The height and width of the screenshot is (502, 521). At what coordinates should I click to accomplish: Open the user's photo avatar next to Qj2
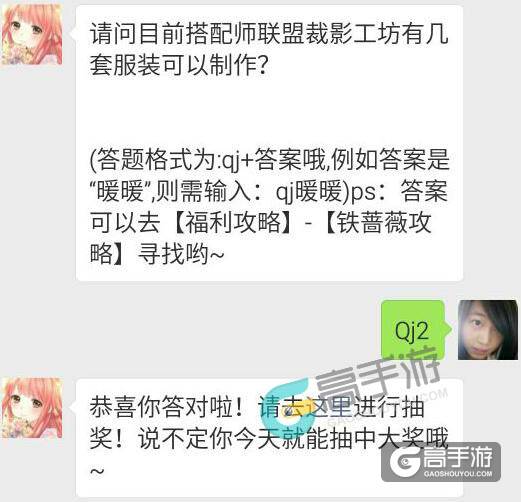point(488,330)
